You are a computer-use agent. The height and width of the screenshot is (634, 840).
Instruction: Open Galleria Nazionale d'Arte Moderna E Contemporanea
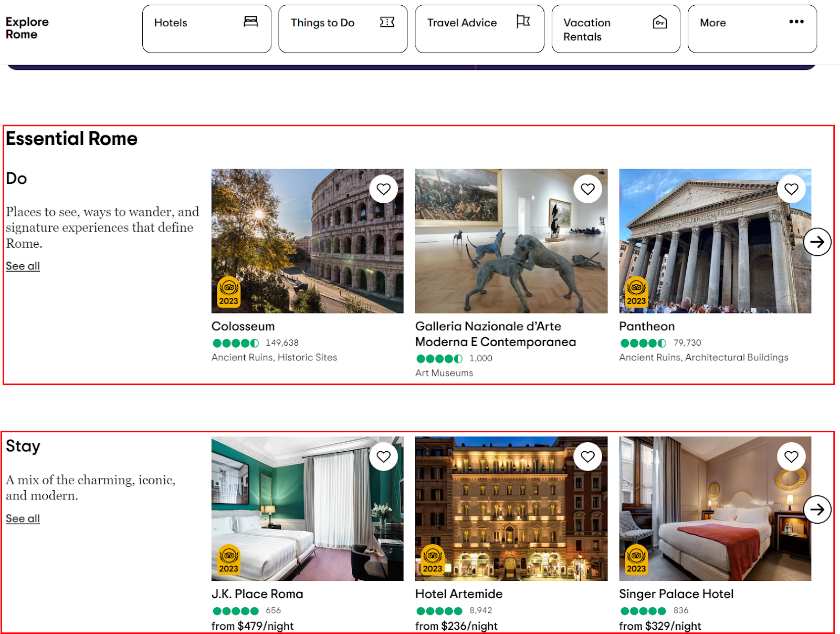496,335
